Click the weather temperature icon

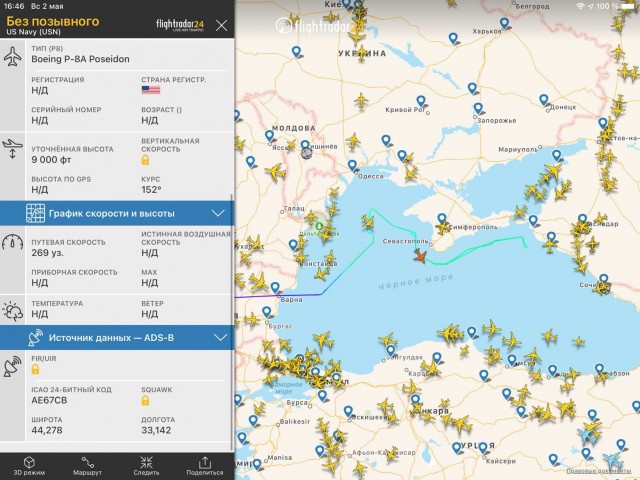12,311
